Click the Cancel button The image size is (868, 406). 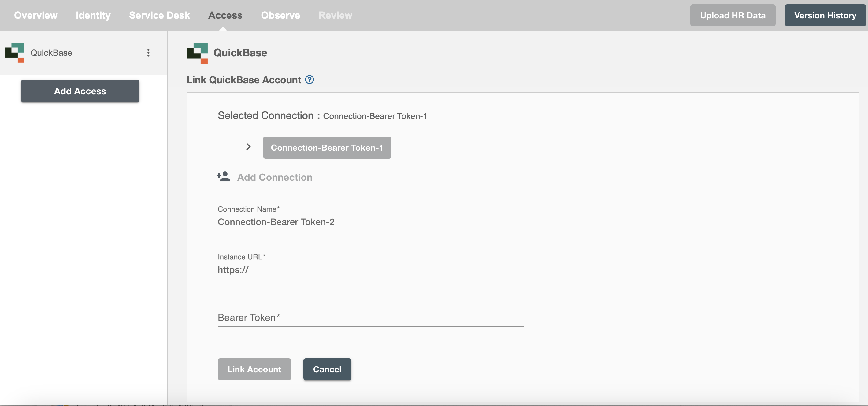point(327,369)
